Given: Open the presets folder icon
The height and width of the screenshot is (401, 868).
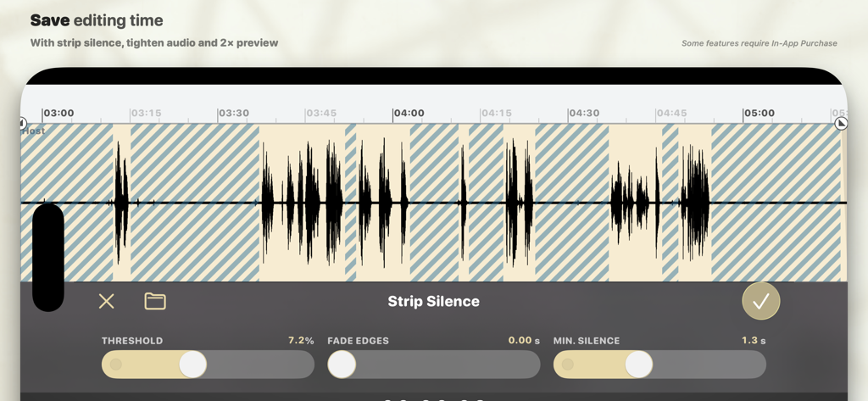Looking at the screenshot, I should [x=155, y=301].
